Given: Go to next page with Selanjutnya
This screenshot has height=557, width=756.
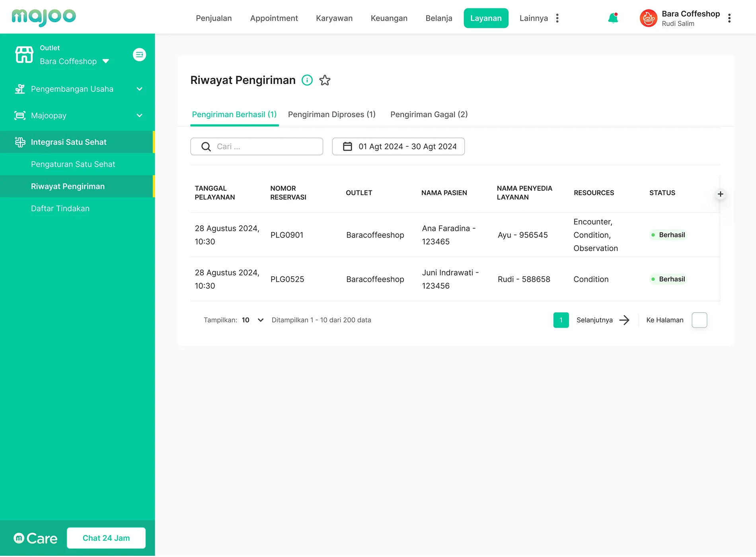Looking at the screenshot, I should coord(602,320).
